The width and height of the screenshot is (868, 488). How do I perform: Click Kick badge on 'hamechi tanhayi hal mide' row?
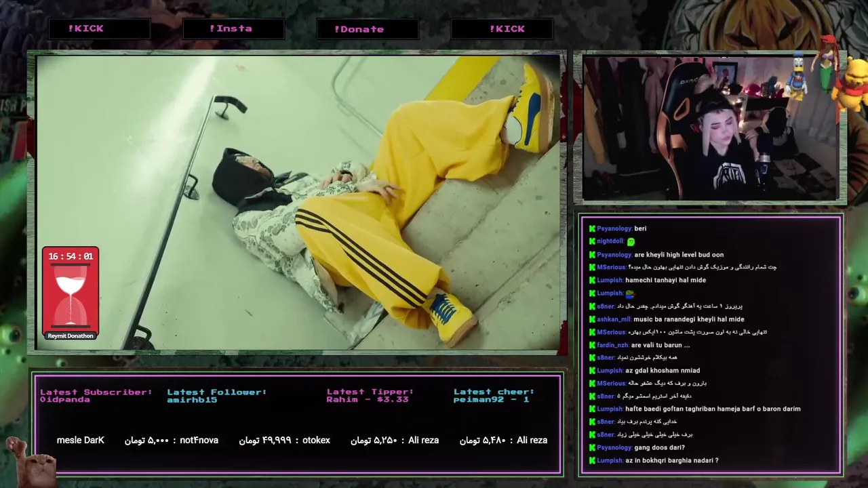[592, 280]
